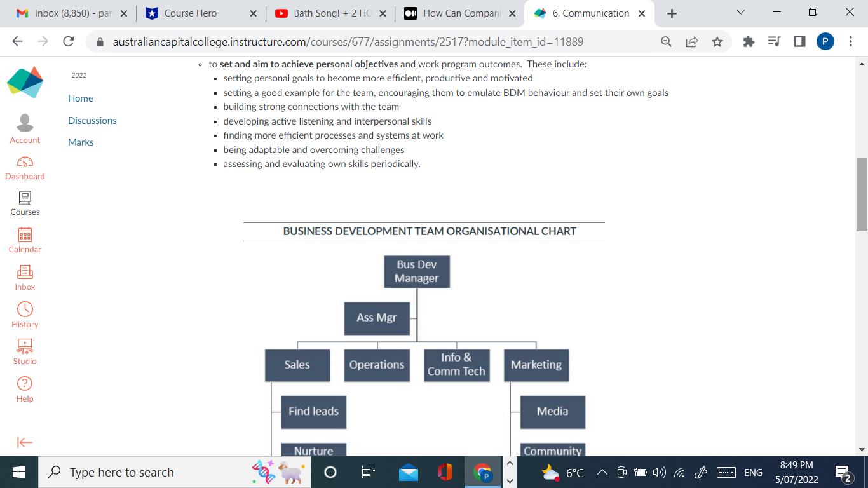Open the volume control in system tray
Viewport: 868px width, 488px height.
click(x=660, y=472)
